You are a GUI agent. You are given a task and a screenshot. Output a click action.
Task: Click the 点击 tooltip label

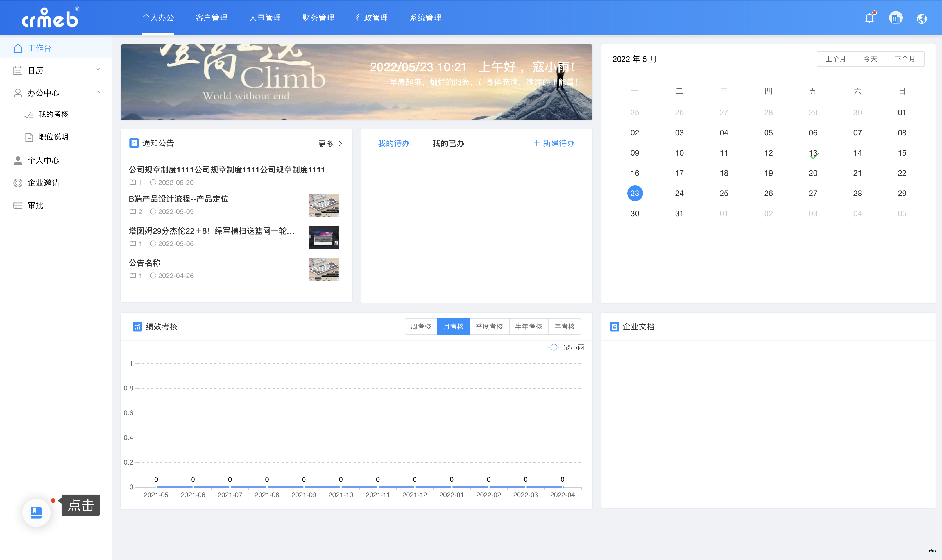[81, 505]
